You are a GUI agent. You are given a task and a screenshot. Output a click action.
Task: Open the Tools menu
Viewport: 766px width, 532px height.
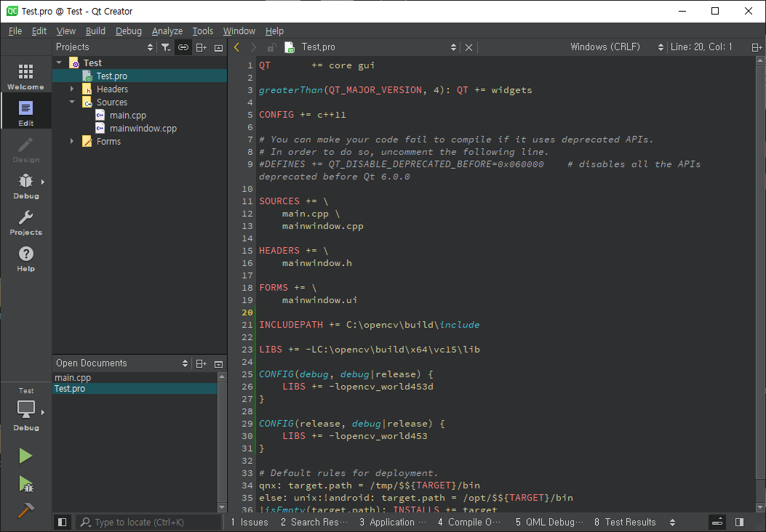pyautogui.click(x=203, y=31)
